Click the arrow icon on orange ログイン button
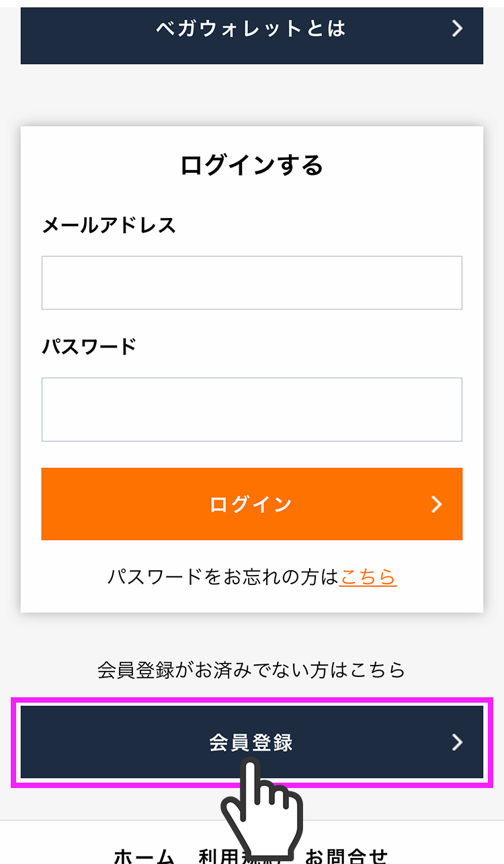 tap(437, 504)
